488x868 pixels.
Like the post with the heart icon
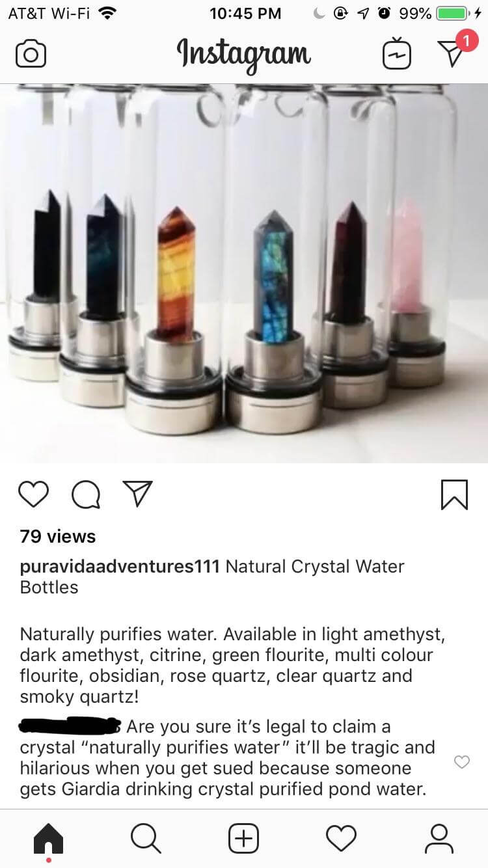[x=33, y=495]
